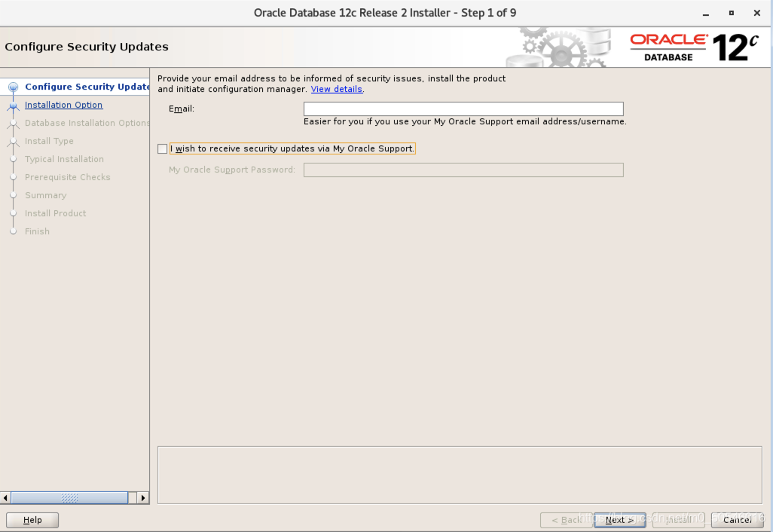Screen dimensions: 773x532
Task: Click the Install button
Action: tap(678, 520)
